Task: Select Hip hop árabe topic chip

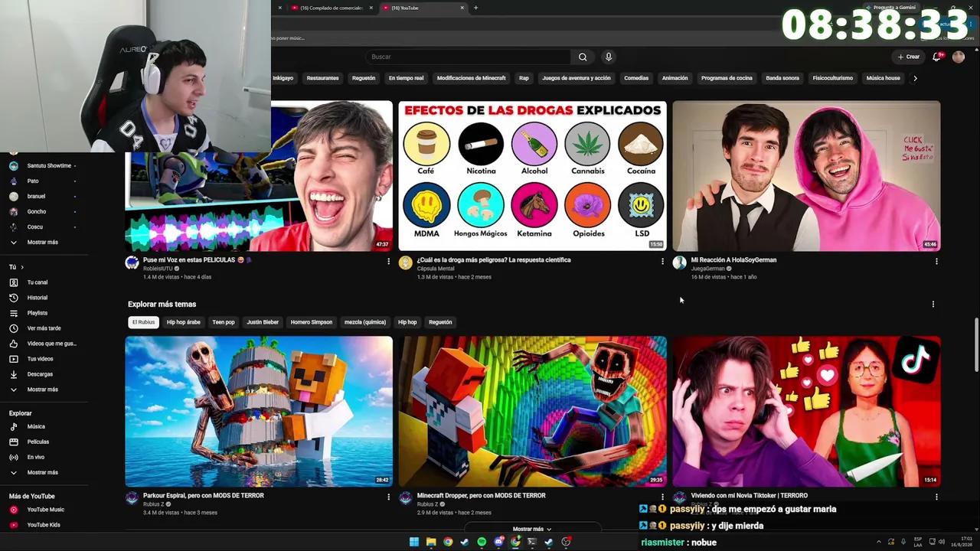Action: click(184, 322)
